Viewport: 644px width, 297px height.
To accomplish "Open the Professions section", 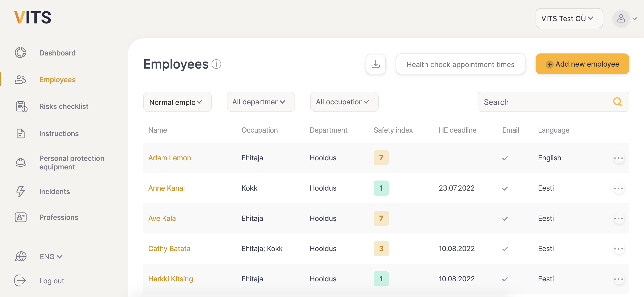I will click(x=58, y=217).
